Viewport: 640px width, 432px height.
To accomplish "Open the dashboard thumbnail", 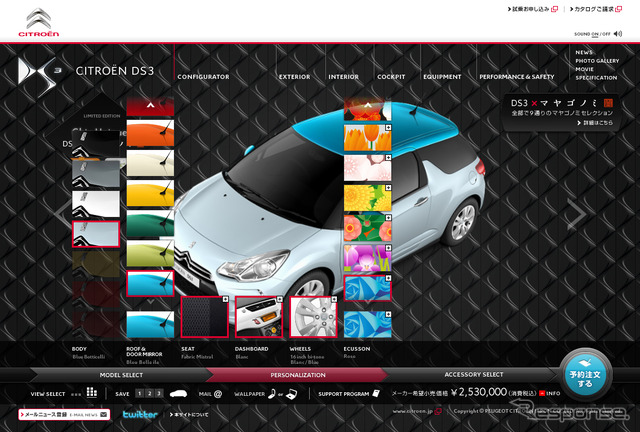I will pyautogui.click(x=259, y=317).
